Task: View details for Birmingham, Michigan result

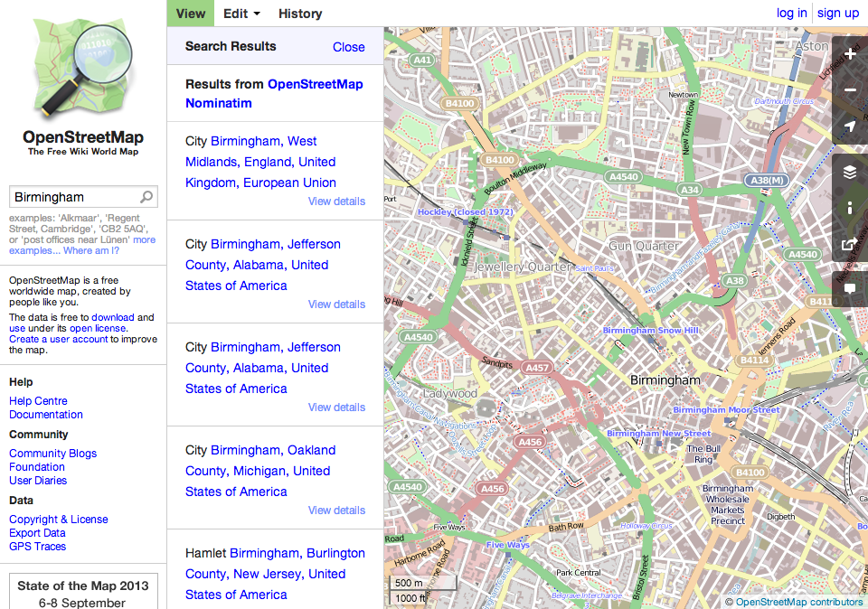Action: [336, 510]
